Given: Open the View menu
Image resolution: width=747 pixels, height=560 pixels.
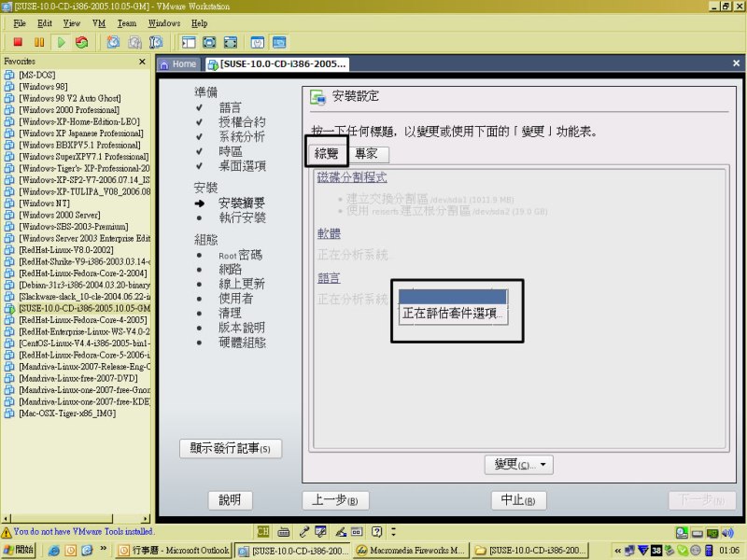Looking at the screenshot, I should 72,23.
